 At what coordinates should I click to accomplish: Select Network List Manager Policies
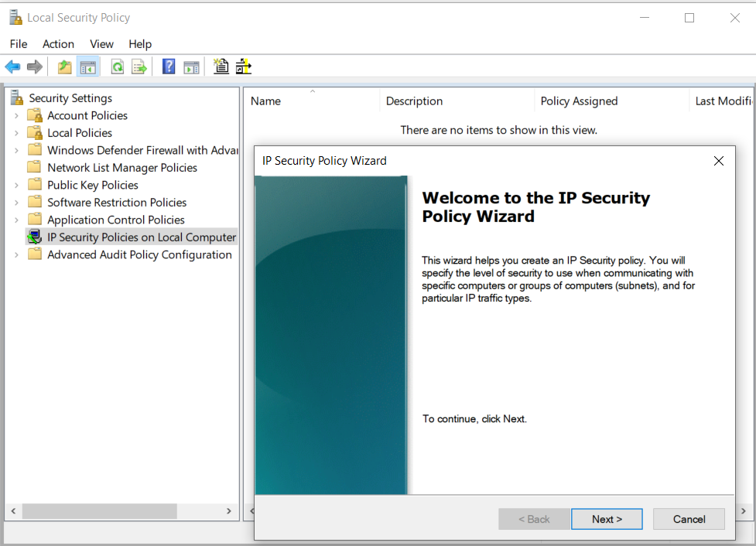tap(122, 167)
